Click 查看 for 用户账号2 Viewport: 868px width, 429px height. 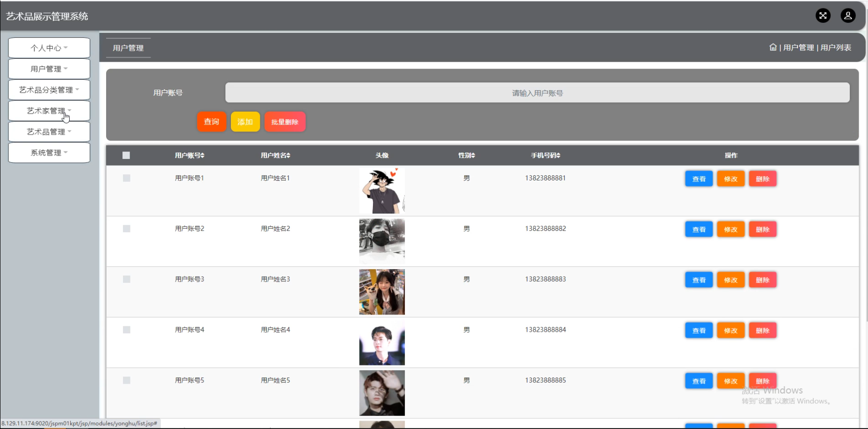pos(699,229)
